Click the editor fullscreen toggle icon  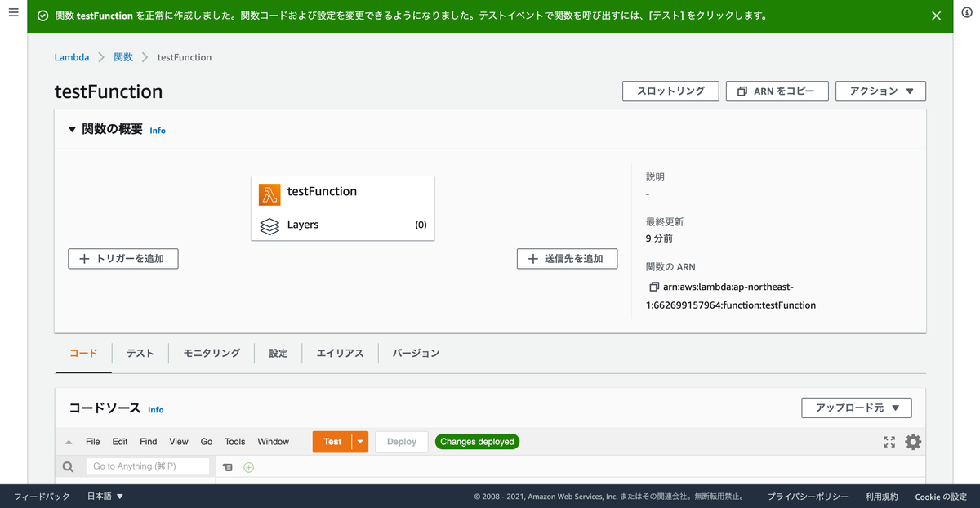pos(889,442)
